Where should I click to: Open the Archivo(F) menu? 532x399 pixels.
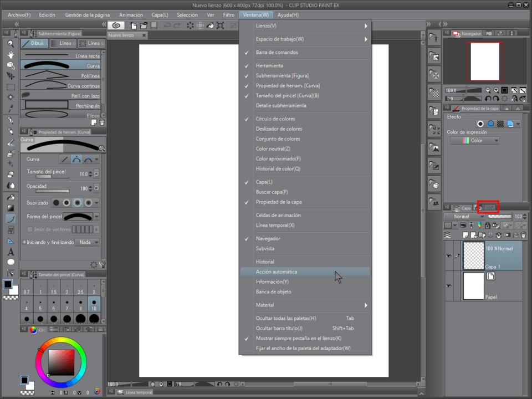pos(19,15)
